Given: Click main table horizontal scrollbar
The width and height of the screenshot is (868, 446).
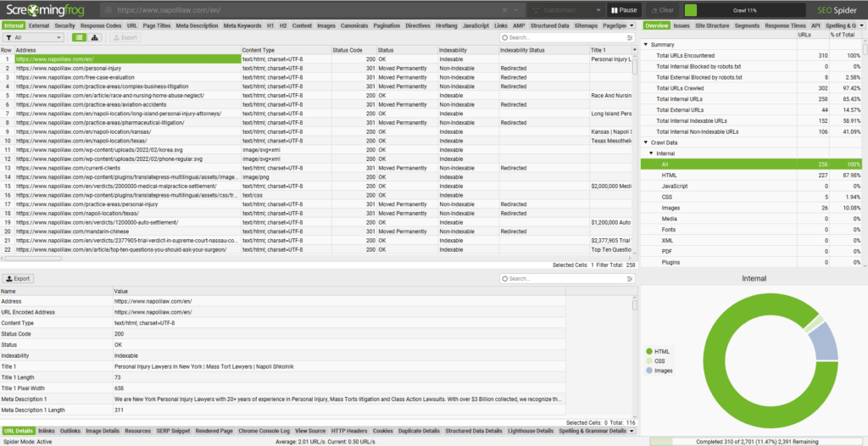Looking at the screenshot, I should click(x=31, y=258).
